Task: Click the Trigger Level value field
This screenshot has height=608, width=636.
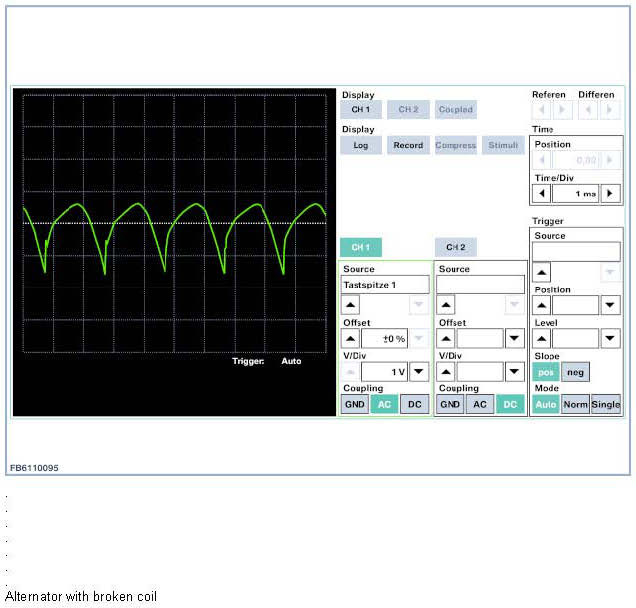Action: [576, 339]
